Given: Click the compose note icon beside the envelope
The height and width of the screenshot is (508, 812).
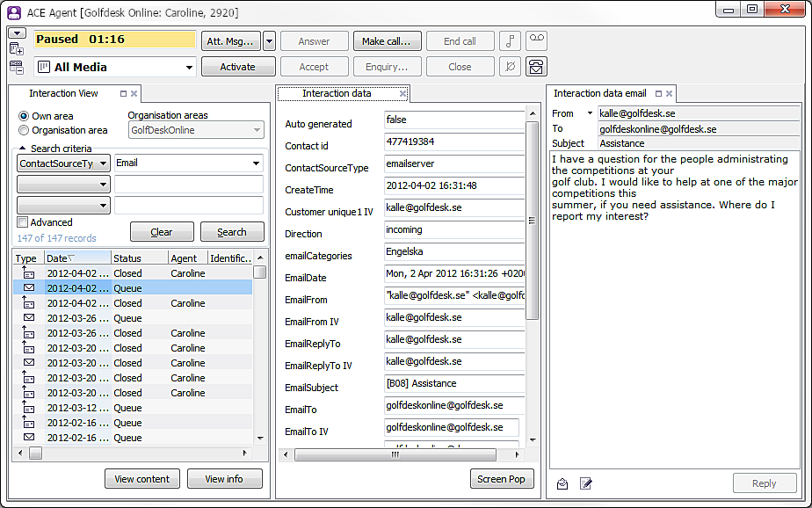Looking at the screenshot, I should (585, 483).
